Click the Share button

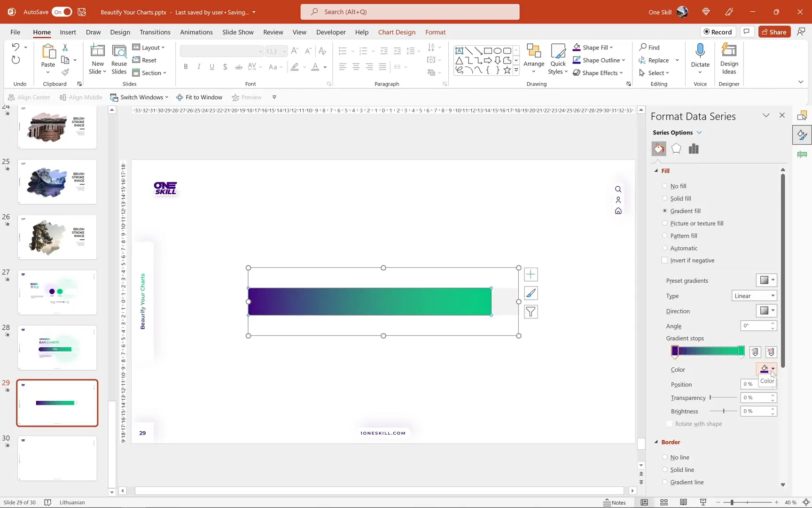click(x=774, y=32)
